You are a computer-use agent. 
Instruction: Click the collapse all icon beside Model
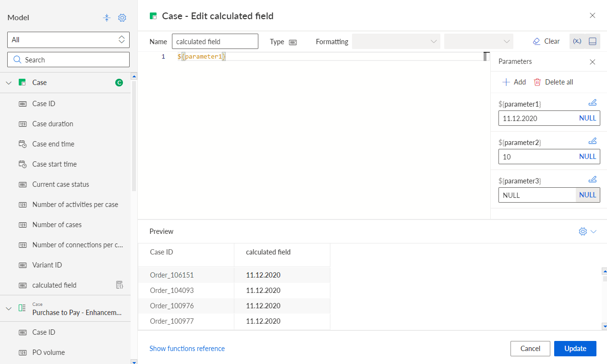click(107, 18)
